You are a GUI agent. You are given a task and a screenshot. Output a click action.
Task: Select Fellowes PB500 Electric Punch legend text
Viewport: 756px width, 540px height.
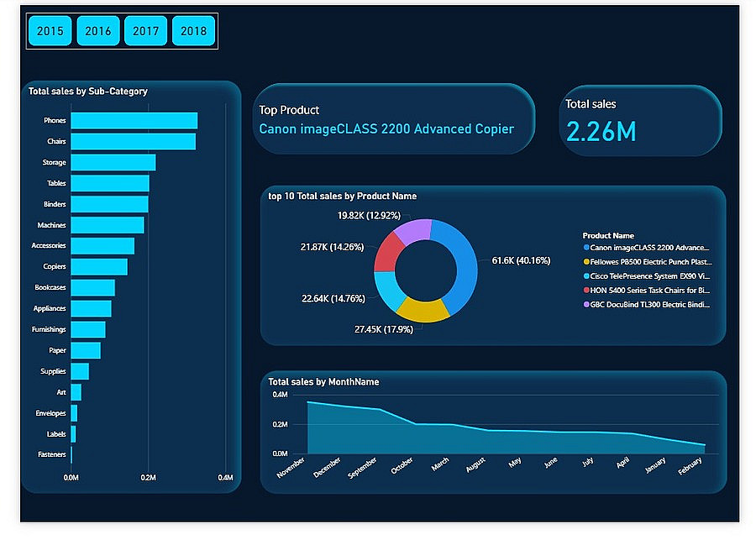[x=651, y=262]
